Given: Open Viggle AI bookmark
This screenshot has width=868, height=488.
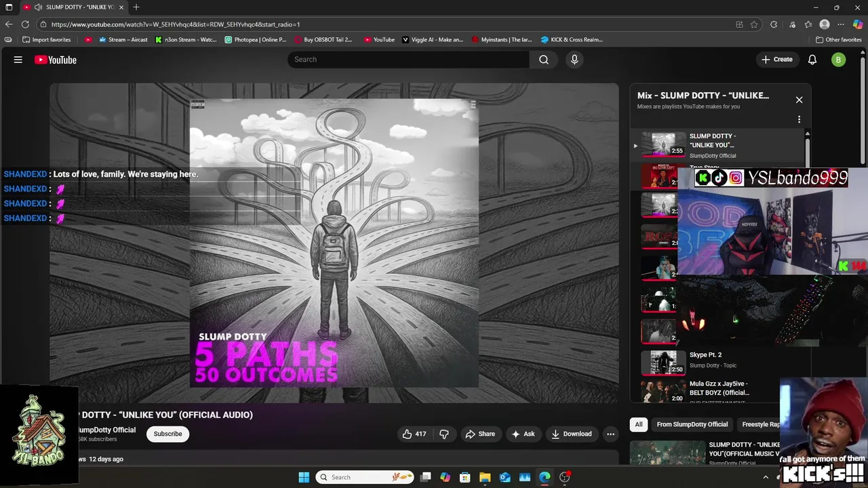Looking at the screenshot, I should click(x=433, y=39).
